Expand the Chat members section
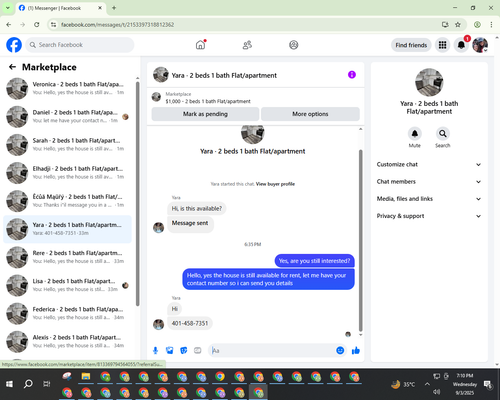Viewport: 500px width, 400px height. point(429,182)
